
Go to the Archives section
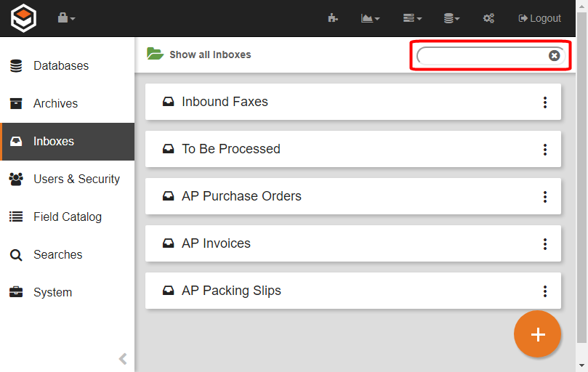[55, 104]
